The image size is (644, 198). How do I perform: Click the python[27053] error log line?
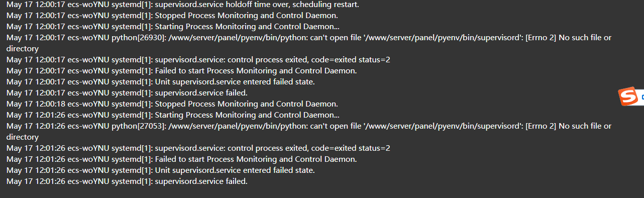309,126
